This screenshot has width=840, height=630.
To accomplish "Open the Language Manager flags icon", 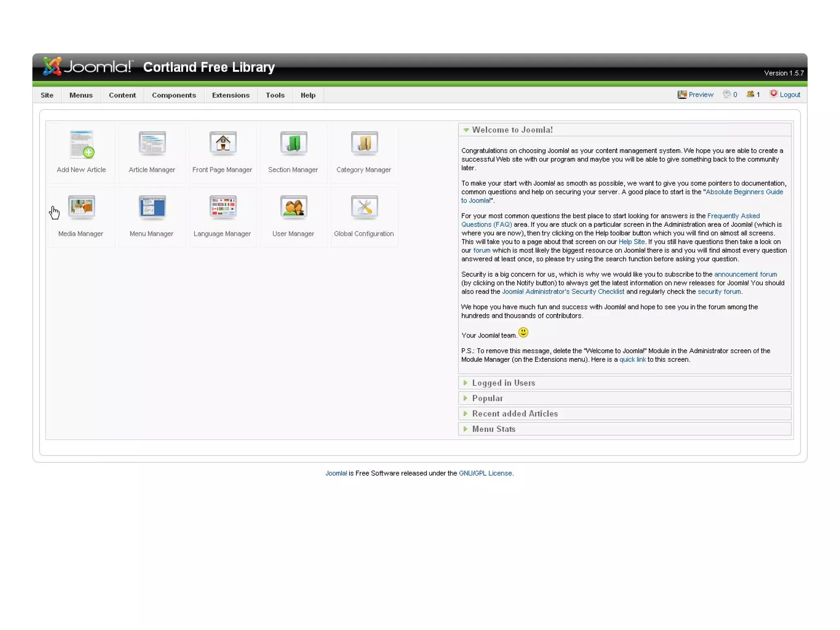I will click(223, 207).
